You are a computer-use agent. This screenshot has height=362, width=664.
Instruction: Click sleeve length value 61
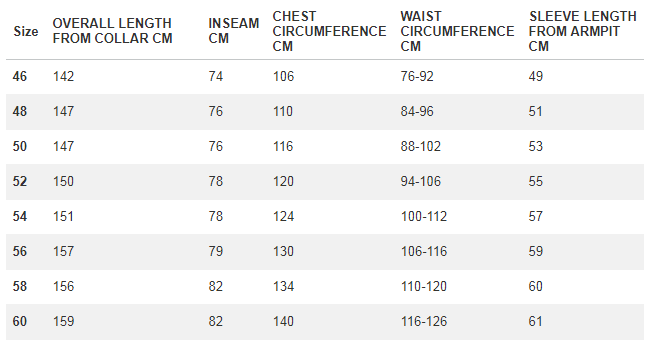[535, 321]
